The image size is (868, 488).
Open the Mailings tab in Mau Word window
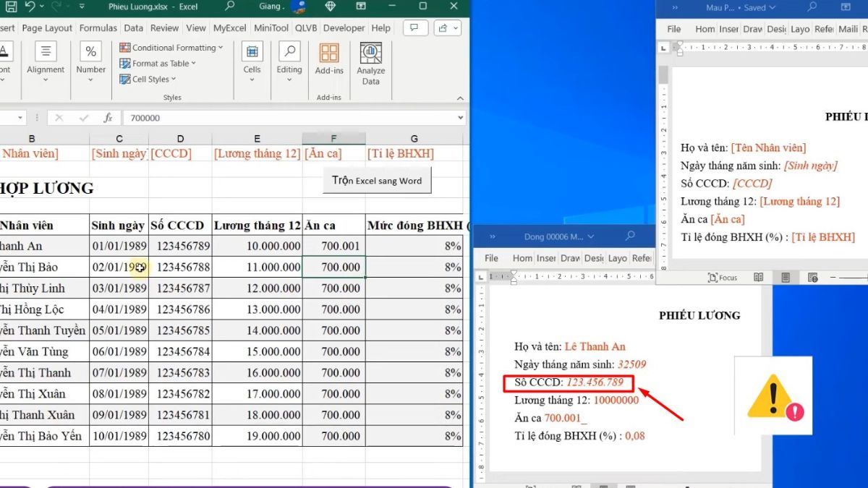point(848,29)
